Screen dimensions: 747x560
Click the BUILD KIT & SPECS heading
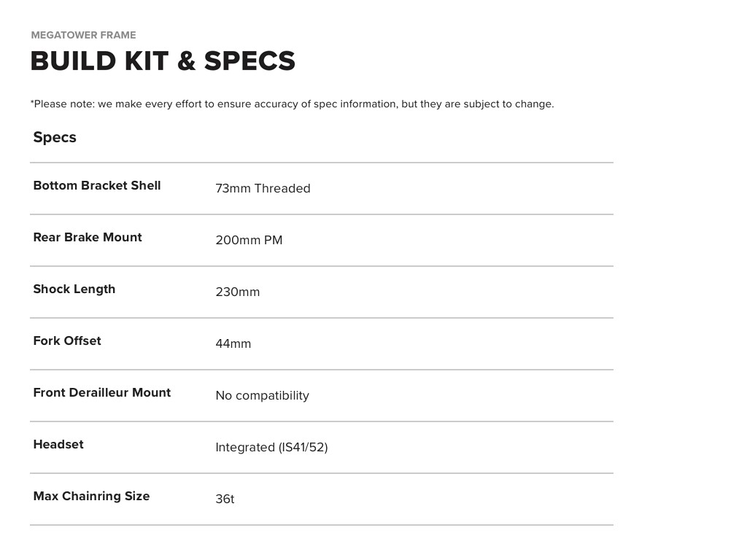tap(163, 61)
